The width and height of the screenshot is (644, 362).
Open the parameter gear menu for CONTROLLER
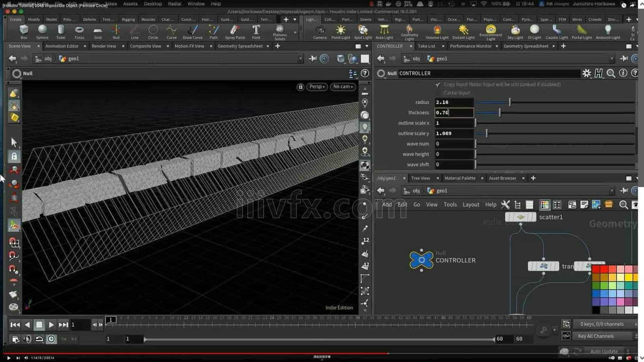point(587,73)
